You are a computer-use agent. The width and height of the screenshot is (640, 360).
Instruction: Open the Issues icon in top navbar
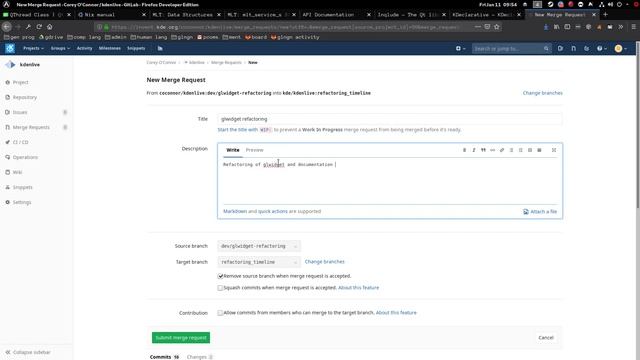560,48
